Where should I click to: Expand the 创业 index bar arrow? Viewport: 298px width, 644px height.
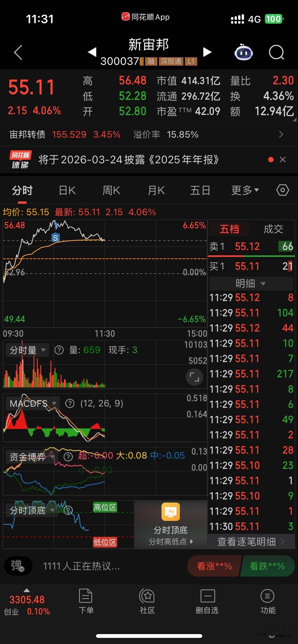pyautogui.click(x=27, y=590)
